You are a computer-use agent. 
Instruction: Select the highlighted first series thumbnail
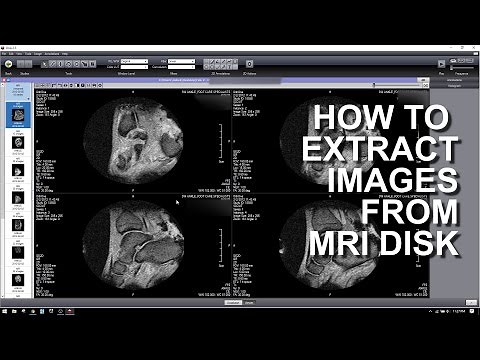(x=18, y=115)
